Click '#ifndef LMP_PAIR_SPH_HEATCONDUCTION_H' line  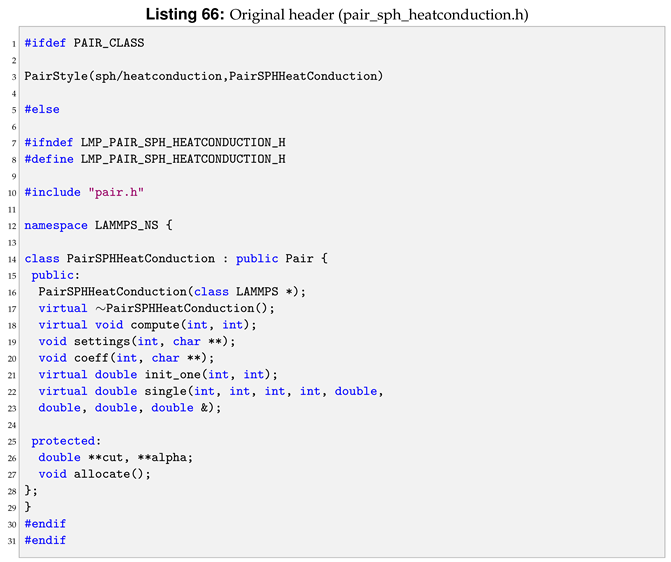(x=155, y=143)
